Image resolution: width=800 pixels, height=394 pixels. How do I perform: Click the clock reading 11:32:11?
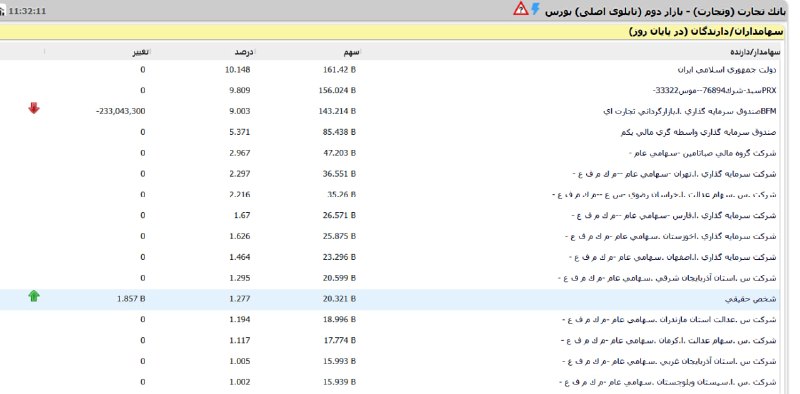27,11
